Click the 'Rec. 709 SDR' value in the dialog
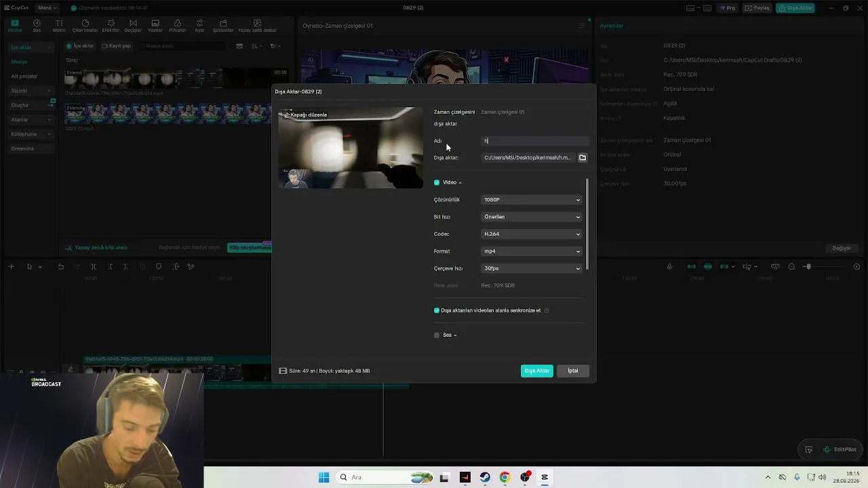This screenshot has width=868, height=488. tap(498, 285)
